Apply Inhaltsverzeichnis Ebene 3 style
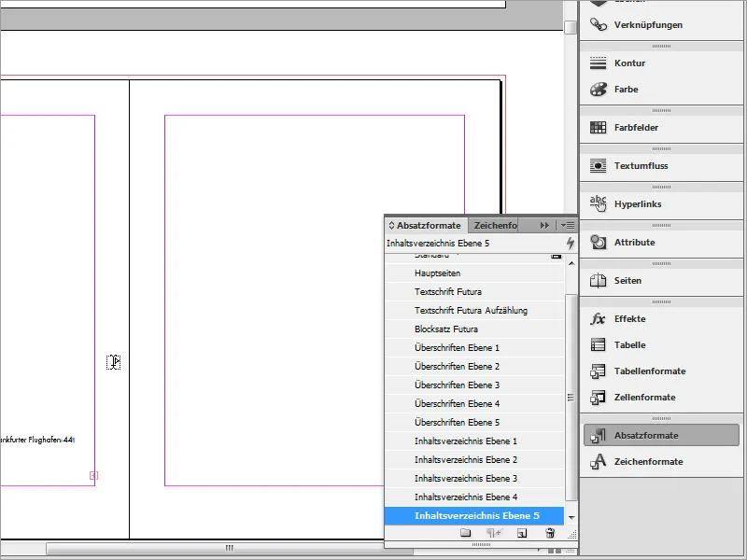 474,478
